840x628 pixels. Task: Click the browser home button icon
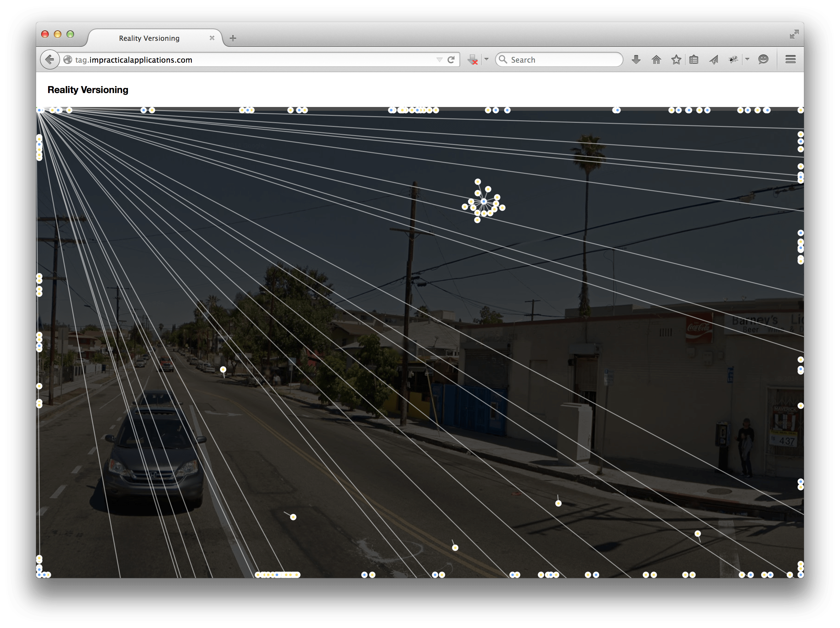click(657, 60)
